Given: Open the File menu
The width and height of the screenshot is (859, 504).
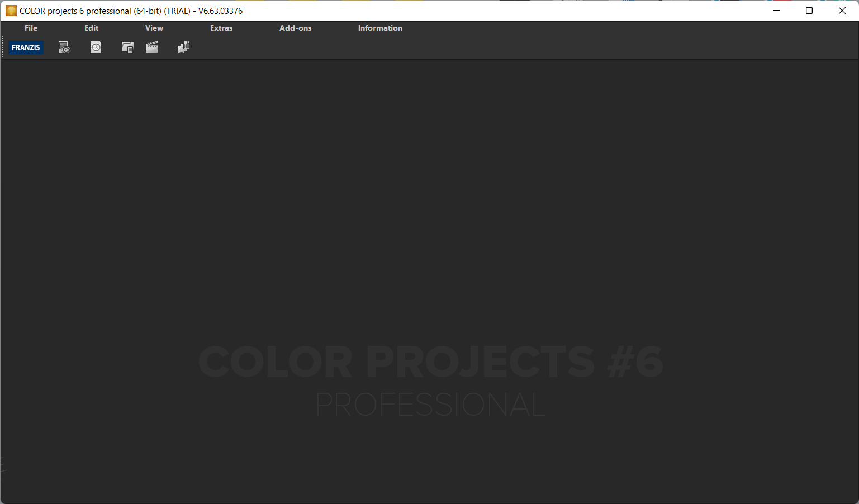Looking at the screenshot, I should point(31,28).
